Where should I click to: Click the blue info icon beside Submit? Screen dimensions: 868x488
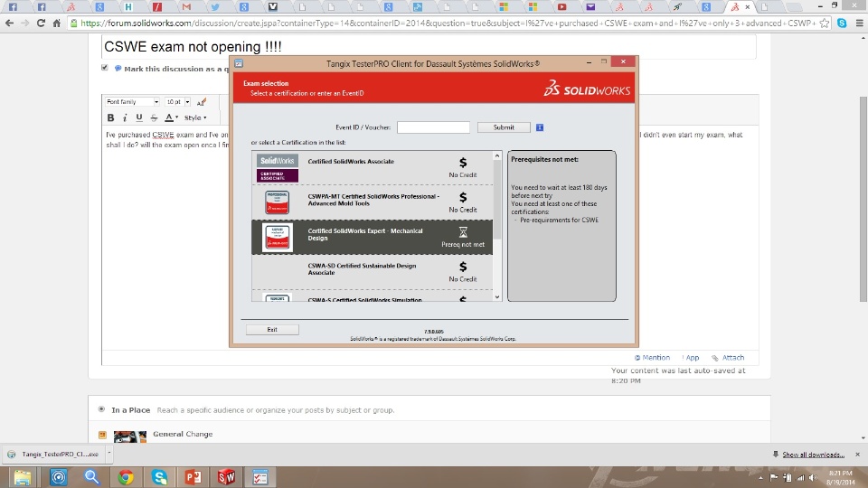(x=540, y=127)
